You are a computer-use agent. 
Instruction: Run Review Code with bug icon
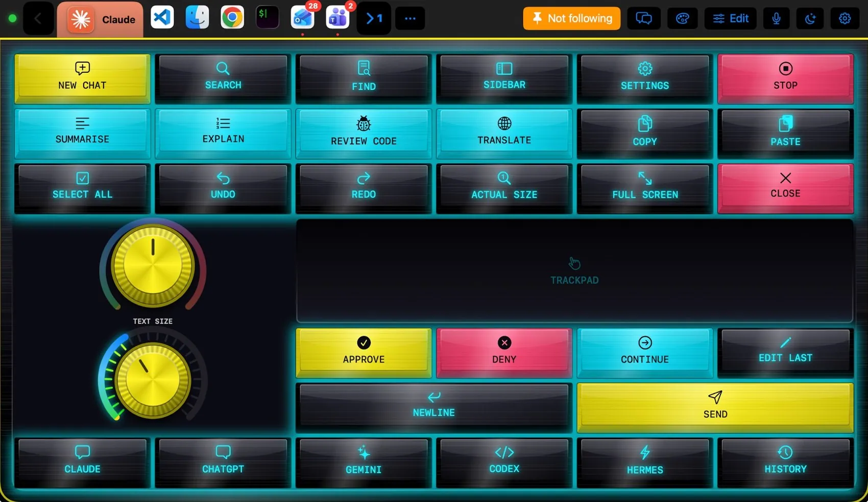[364, 133]
